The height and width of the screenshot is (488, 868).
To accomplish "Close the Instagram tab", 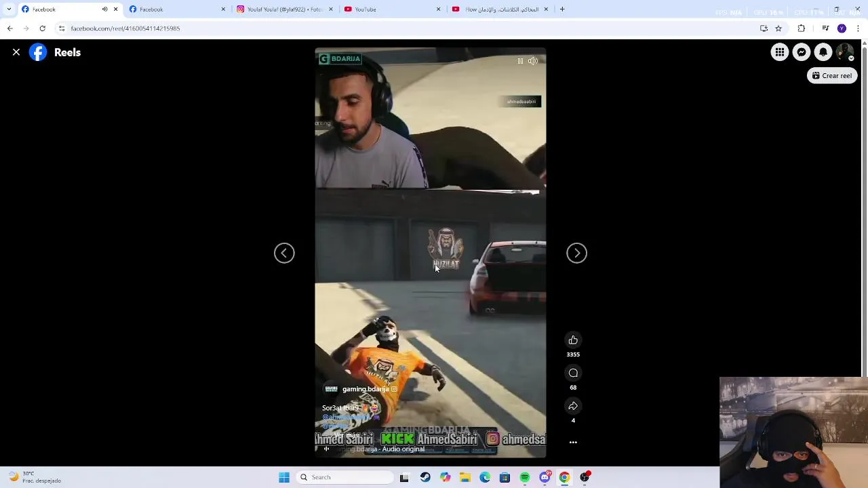I will 331,9.
